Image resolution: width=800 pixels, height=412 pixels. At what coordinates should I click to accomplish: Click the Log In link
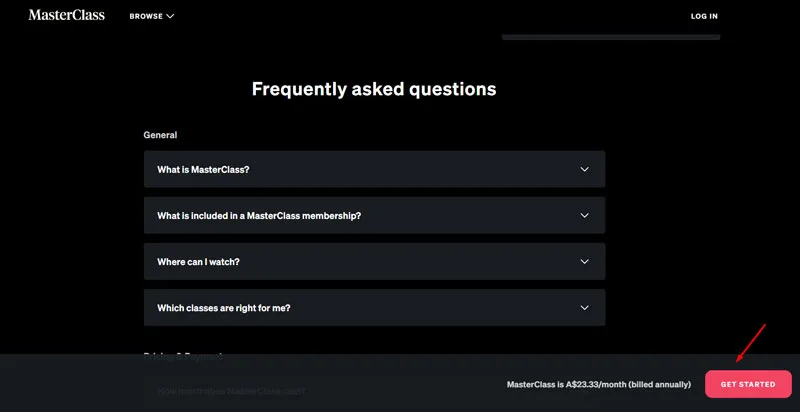point(704,16)
